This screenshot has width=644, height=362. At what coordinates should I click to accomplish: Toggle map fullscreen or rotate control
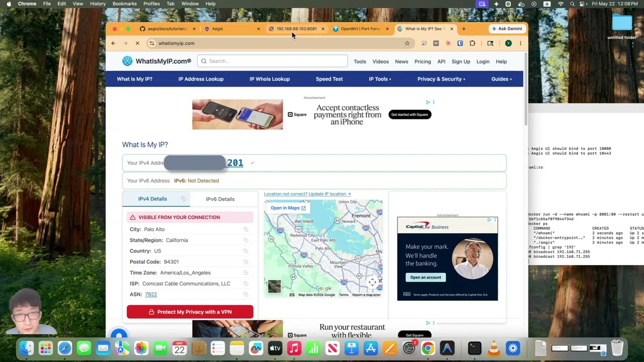(372, 283)
